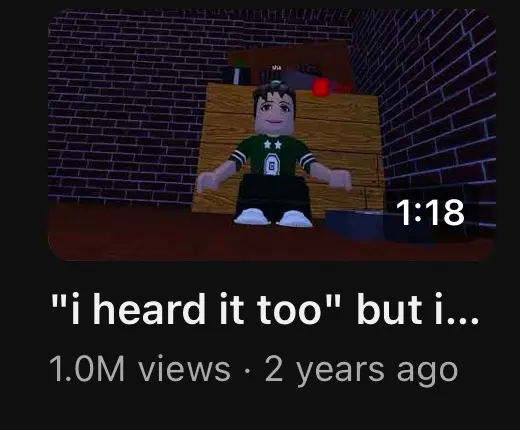Viewport: 520px width, 430px height.
Task: Click the character's dark hair
Action: (272, 90)
